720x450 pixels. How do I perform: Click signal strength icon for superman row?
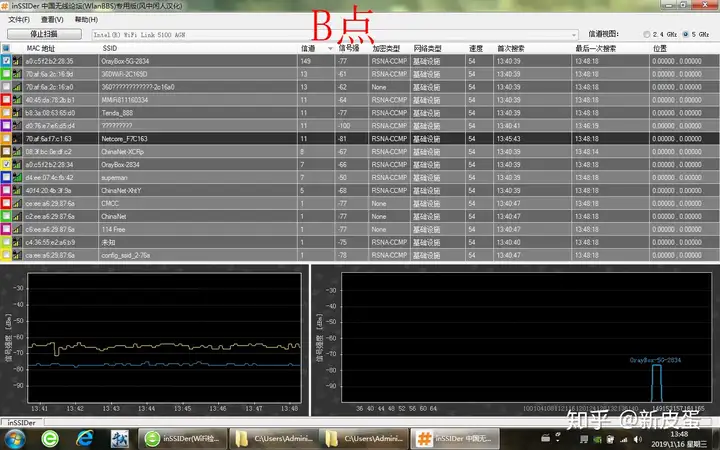coord(17,177)
